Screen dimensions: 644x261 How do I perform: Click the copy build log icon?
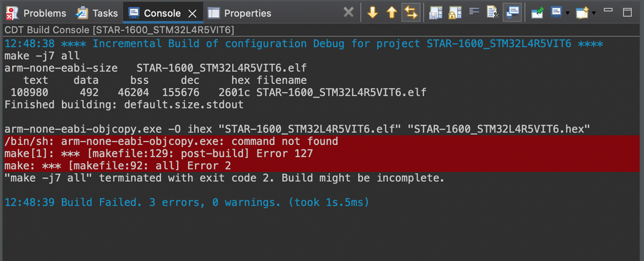(x=435, y=13)
